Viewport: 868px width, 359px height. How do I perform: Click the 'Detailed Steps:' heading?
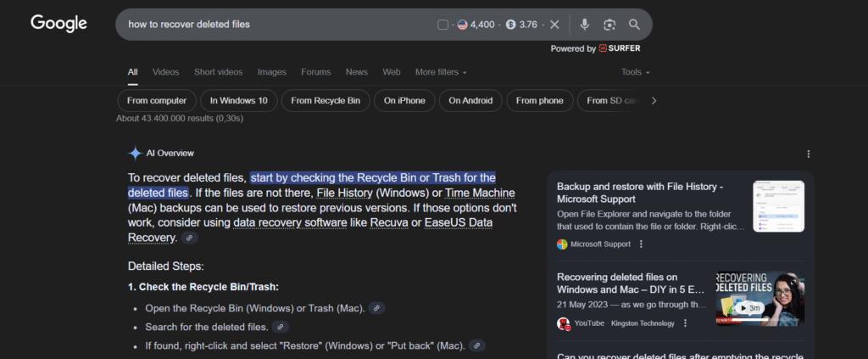[166, 266]
